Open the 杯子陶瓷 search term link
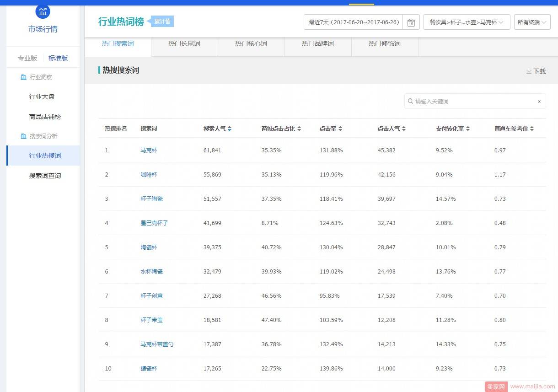The height and width of the screenshot is (392, 558). click(x=151, y=199)
